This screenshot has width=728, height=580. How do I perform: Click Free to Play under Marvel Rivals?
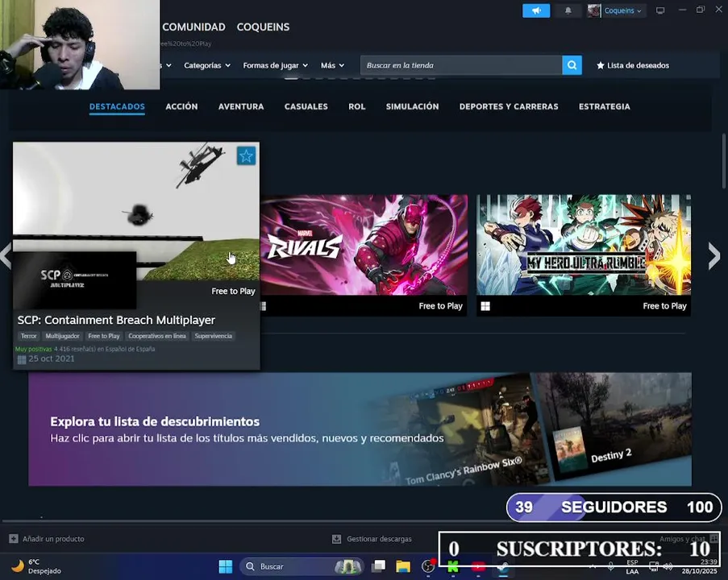pos(441,306)
